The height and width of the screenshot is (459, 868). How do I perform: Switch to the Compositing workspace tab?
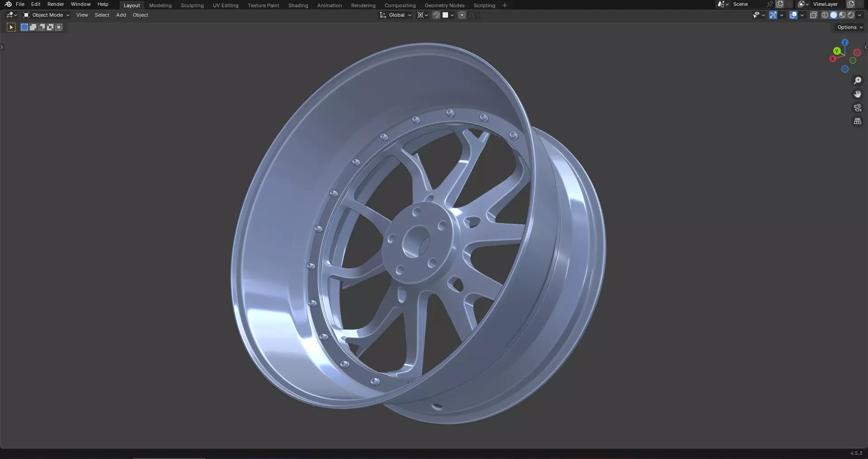click(400, 5)
